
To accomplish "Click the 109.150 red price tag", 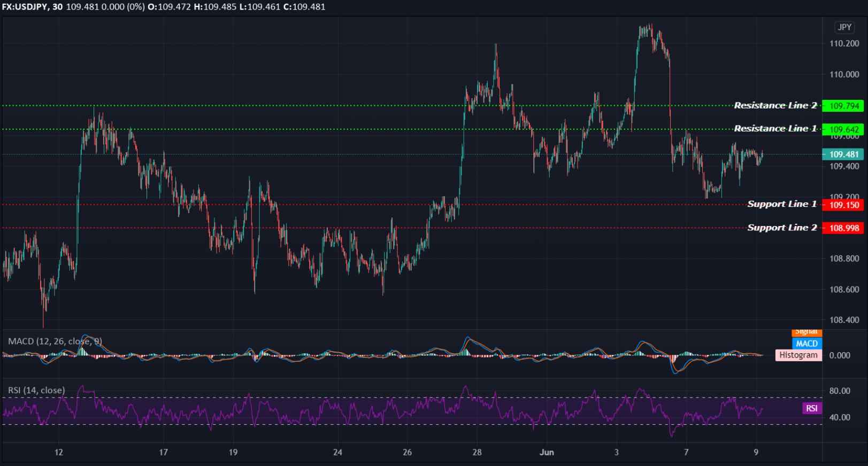I will 843,205.
